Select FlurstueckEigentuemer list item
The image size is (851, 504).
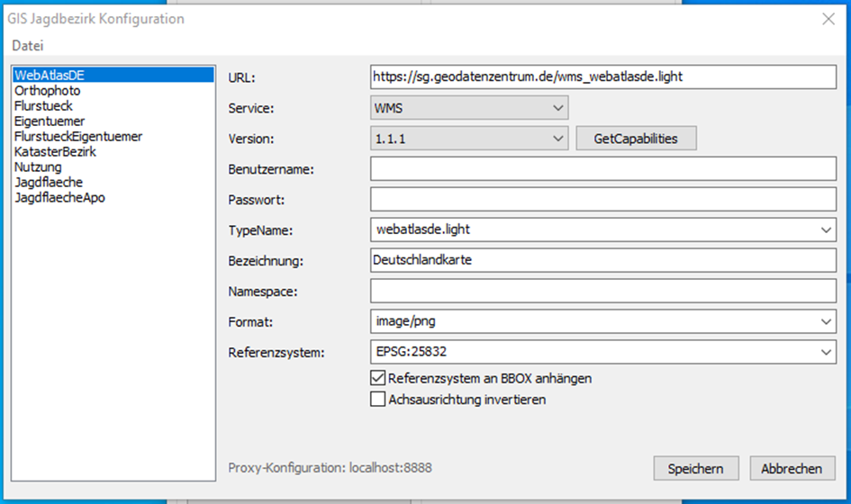(78, 137)
